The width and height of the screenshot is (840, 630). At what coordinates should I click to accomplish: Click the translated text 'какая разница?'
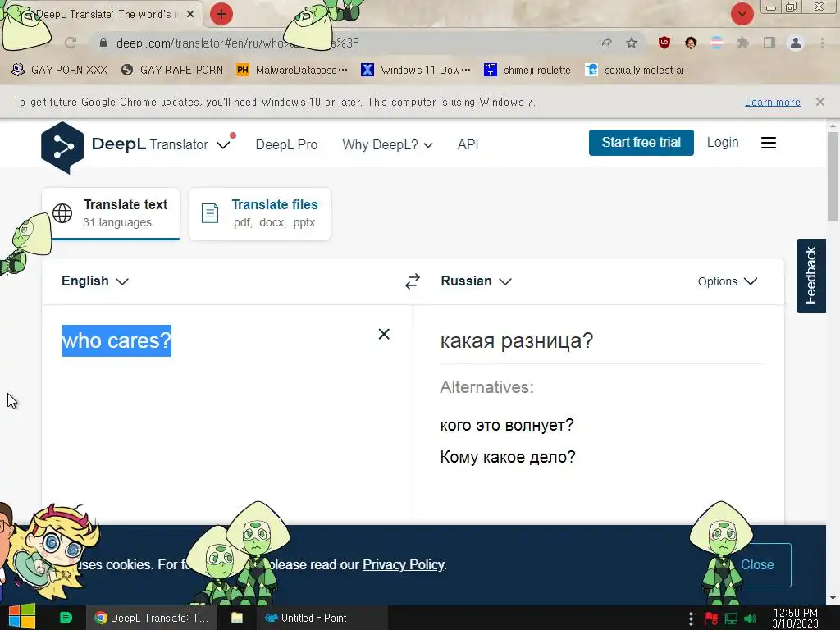point(517,340)
